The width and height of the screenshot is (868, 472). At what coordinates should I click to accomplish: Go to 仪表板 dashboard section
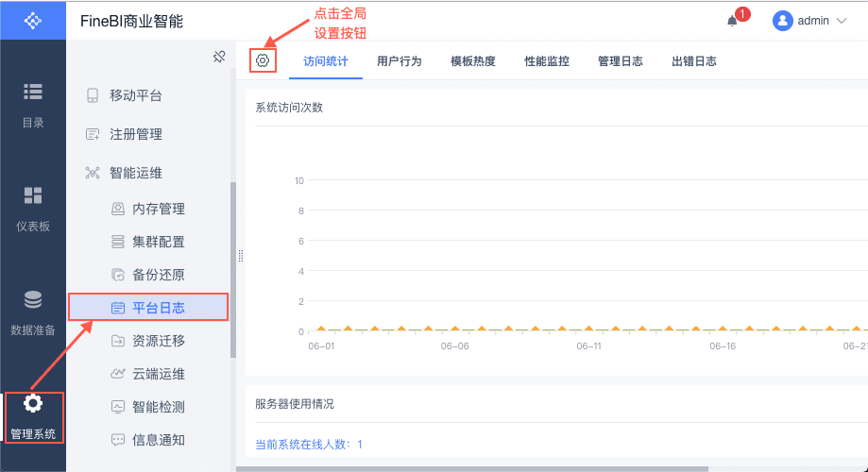click(33, 208)
